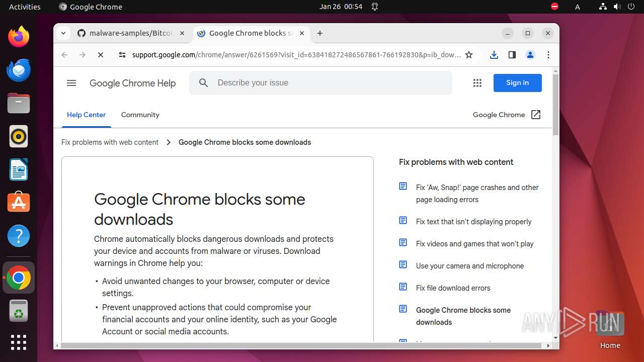
Task: Open sidebar Google Chrome blocks some downloads
Action: (x=463, y=316)
